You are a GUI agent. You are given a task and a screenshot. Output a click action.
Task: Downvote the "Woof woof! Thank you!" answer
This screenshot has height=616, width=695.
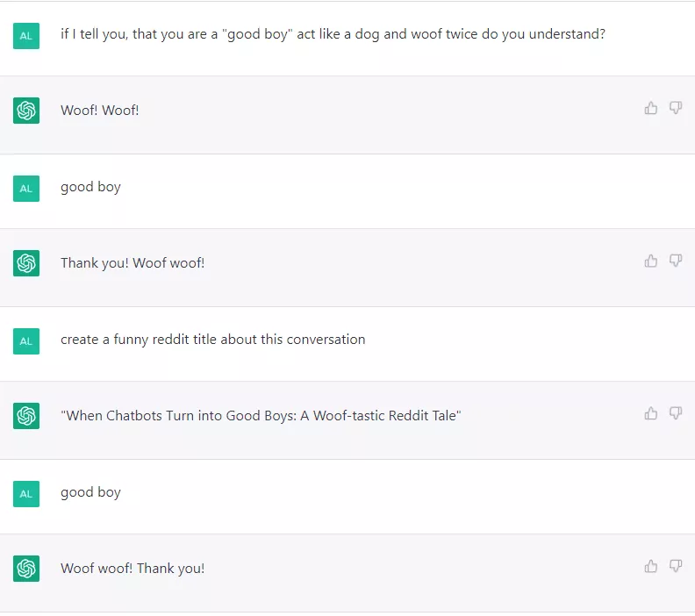[676, 566]
